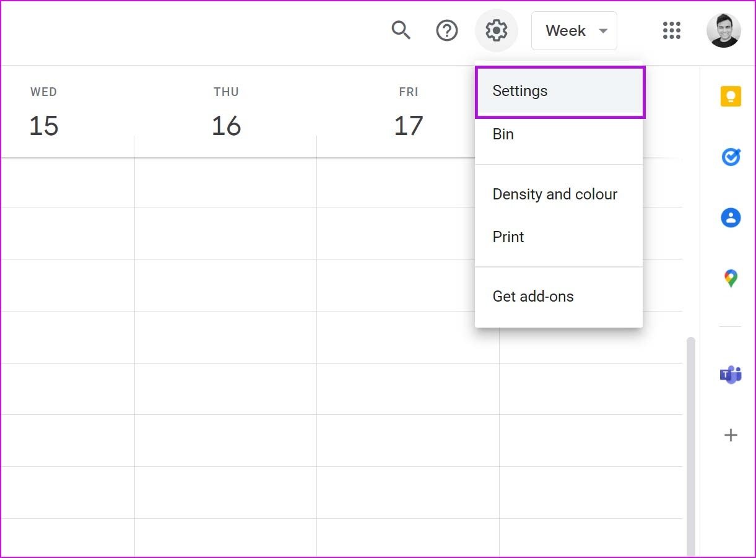Open the Google apps grid

(672, 30)
